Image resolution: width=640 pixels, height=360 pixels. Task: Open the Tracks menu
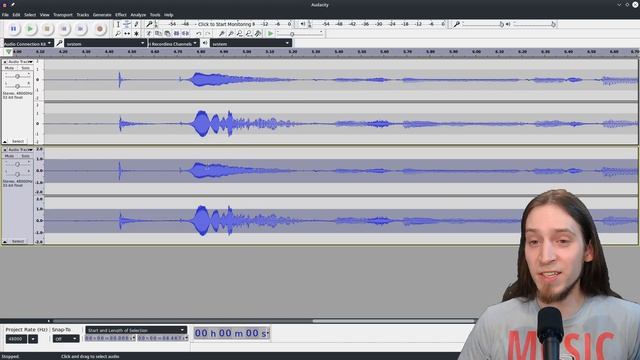tap(83, 15)
